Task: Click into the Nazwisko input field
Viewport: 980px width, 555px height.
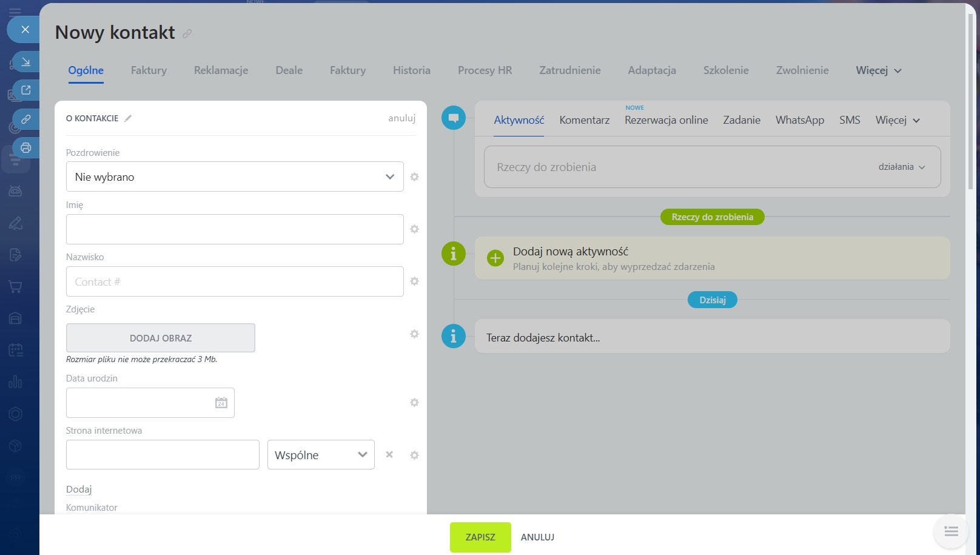Action: pos(235,281)
